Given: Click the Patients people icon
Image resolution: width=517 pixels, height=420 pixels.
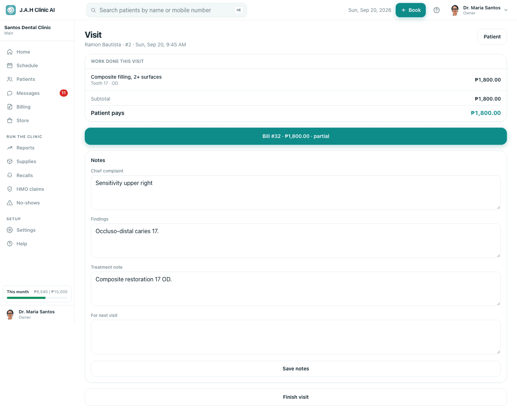Looking at the screenshot, I should point(10,79).
